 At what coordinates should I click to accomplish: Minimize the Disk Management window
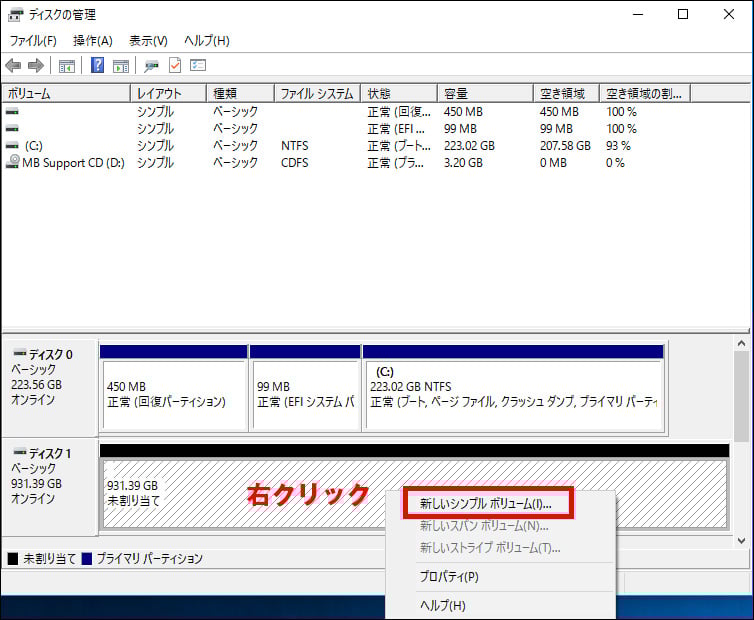click(638, 14)
